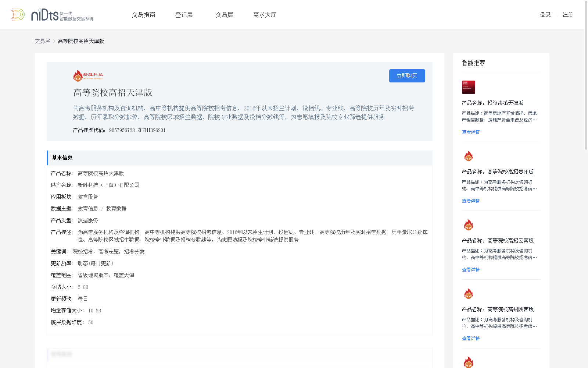The image size is (588, 368).
Task: Click the 高等院校高招天津版 product title
Action: point(113,93)
